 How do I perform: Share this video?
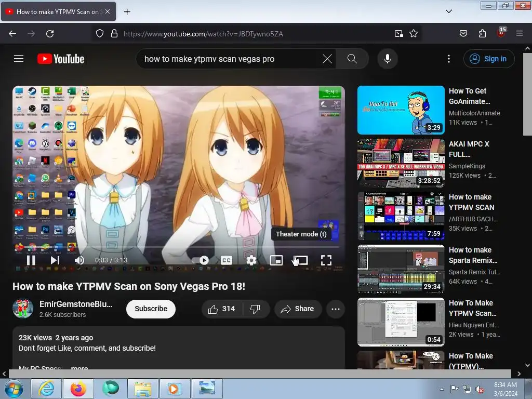click(x=298, y=309)
